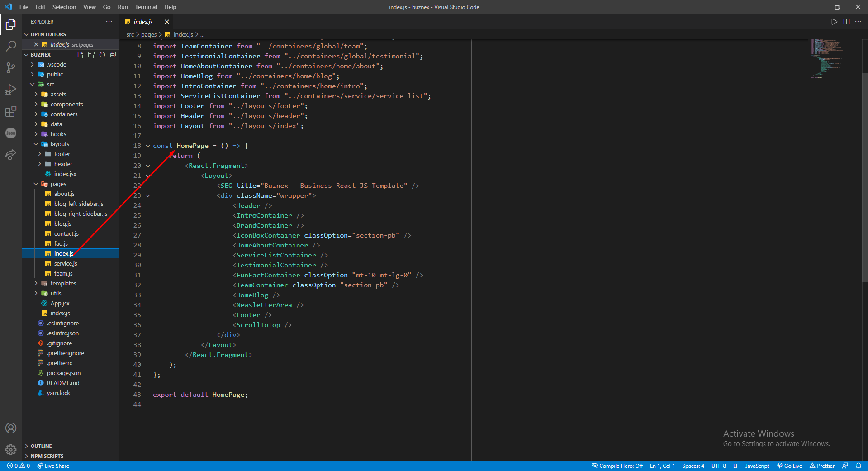Open the Run and Debug view
This screenshot has height=471, width=868.
[x=11, y=89]
